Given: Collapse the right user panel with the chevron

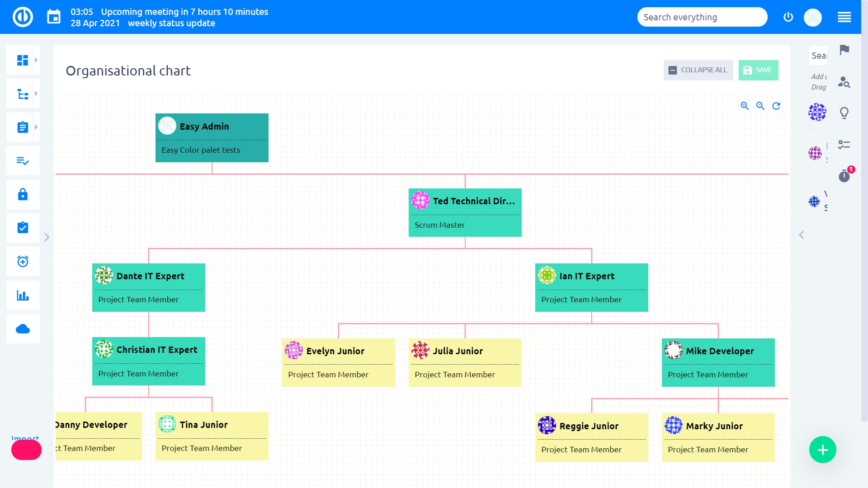Looking at the screenshot, I should (x=802, y=235).
